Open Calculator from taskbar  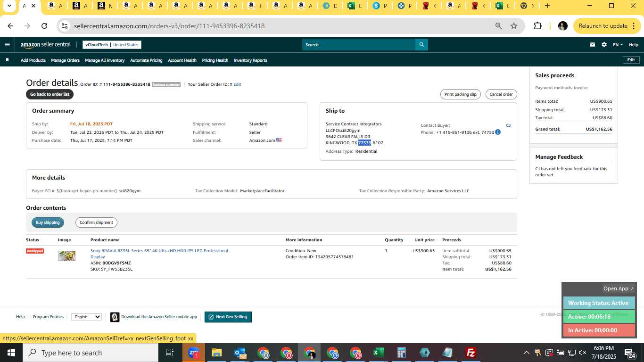[401, 353]
